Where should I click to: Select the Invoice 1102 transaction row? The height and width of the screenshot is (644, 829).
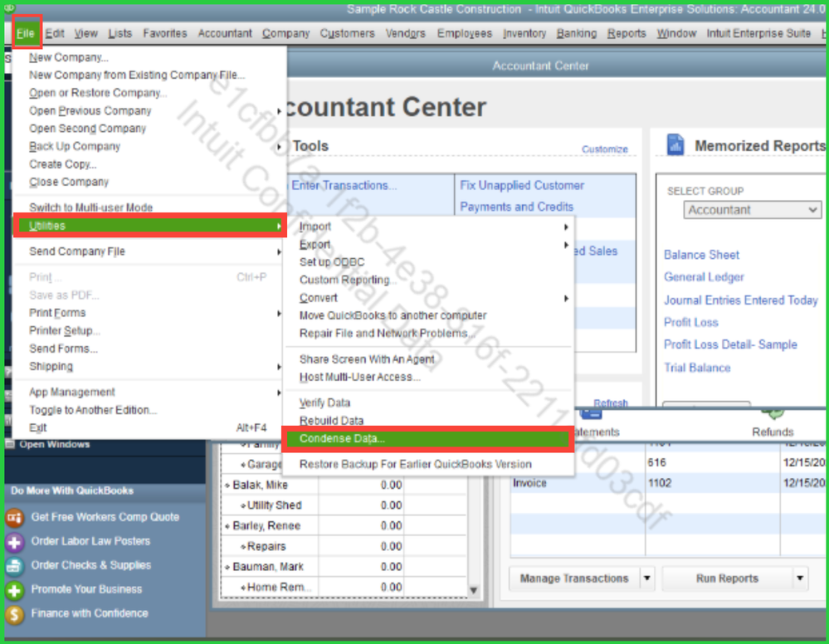pos(668,483)
